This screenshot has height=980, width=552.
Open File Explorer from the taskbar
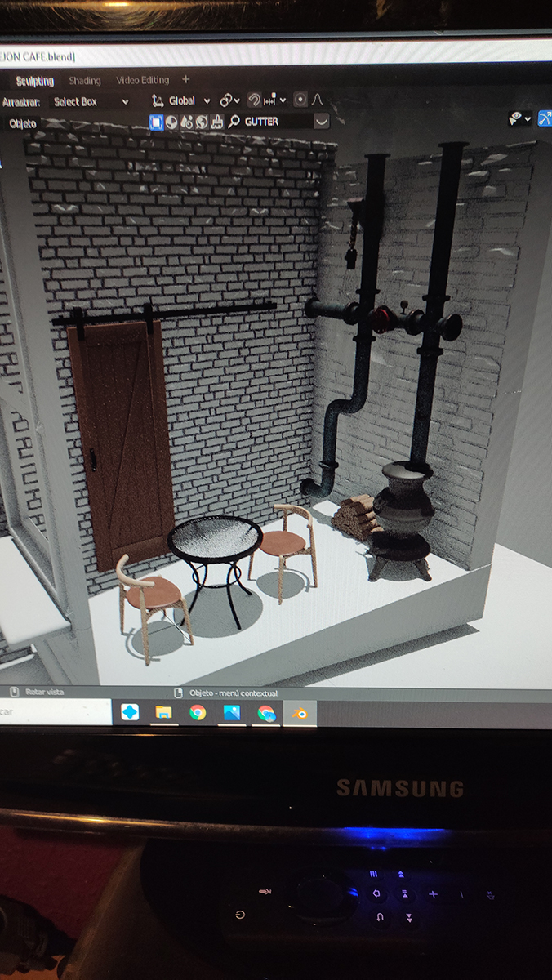163,712
